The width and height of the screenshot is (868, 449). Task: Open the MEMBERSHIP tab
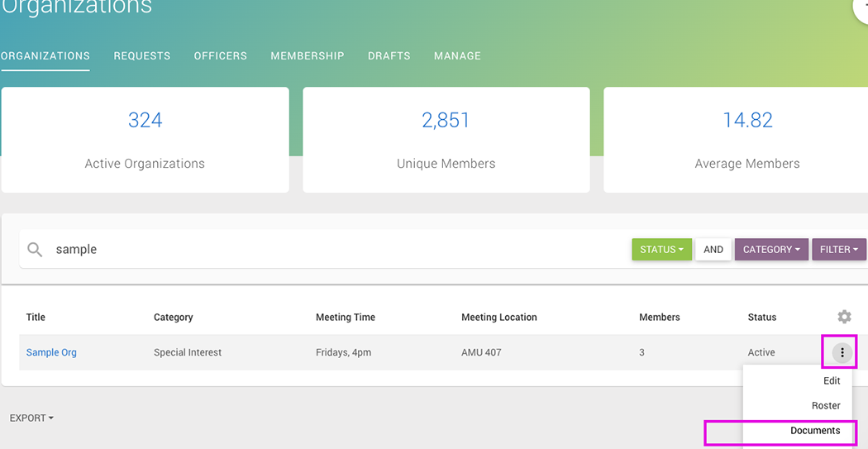307,56
